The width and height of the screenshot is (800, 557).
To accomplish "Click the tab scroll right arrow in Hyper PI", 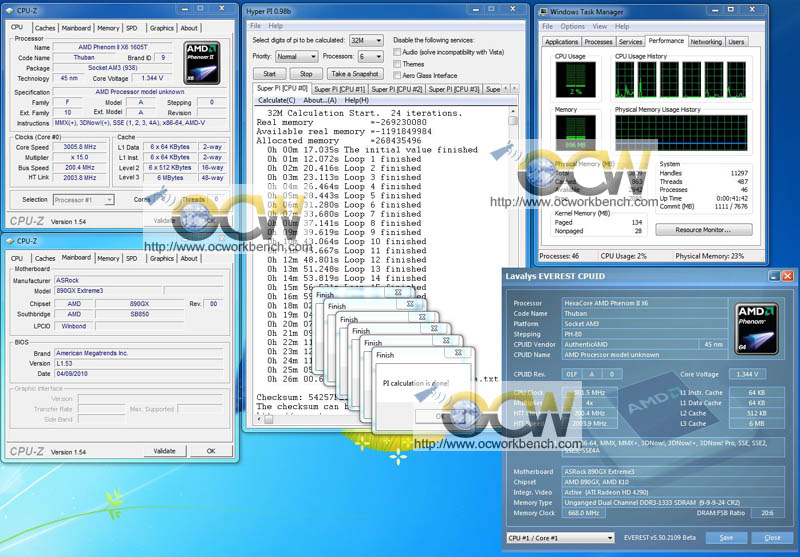I will point(514,88).
